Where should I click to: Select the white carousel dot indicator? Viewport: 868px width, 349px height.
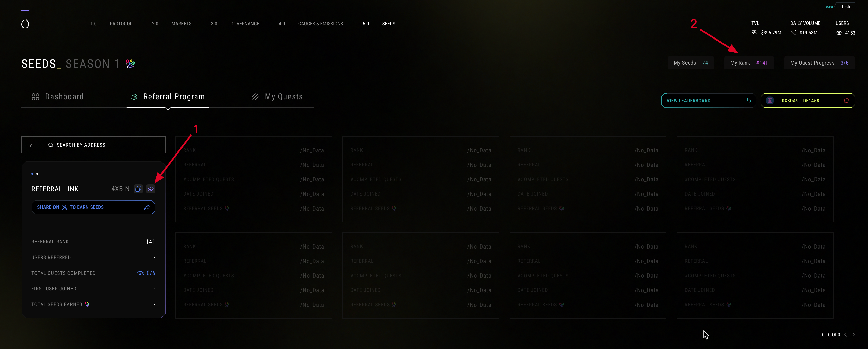pos(38,174)
